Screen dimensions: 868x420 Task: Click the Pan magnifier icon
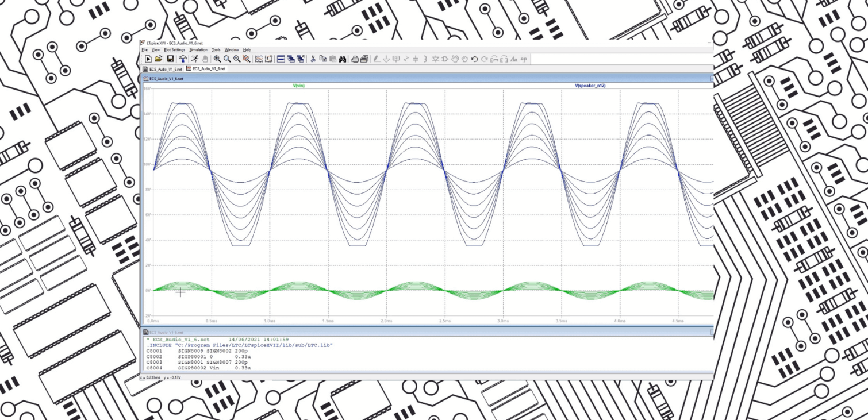227,59
